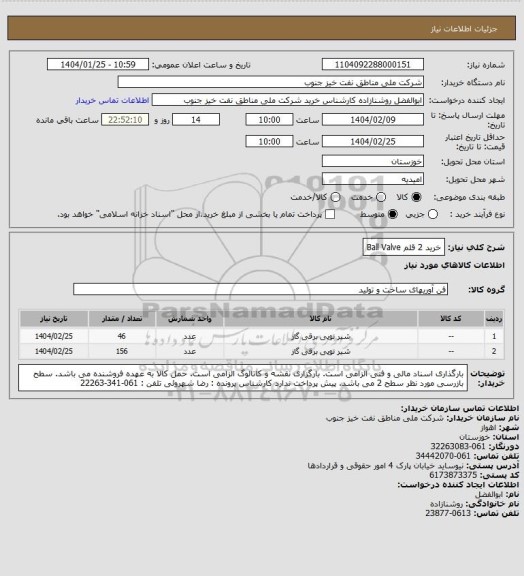
Task: Click the response deadline time 10:00 field
Action: pyautogui.click(x=269, y=120)
